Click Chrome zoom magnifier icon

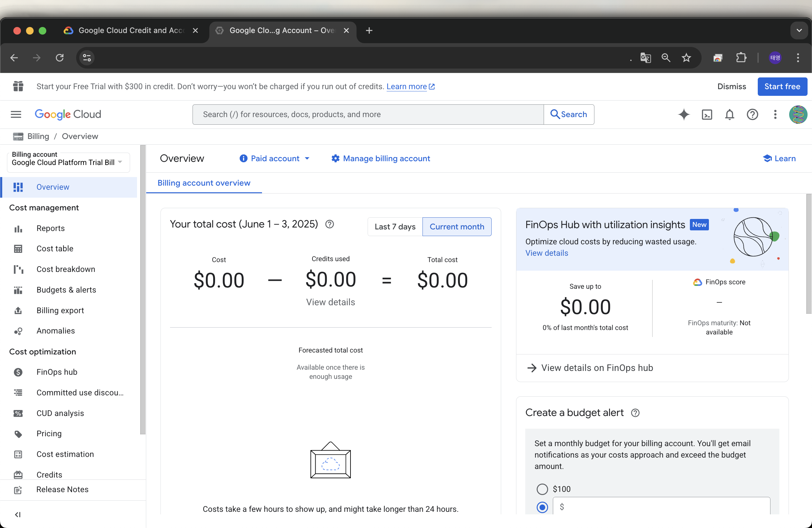pyautogui.click(x=666, y=58)
